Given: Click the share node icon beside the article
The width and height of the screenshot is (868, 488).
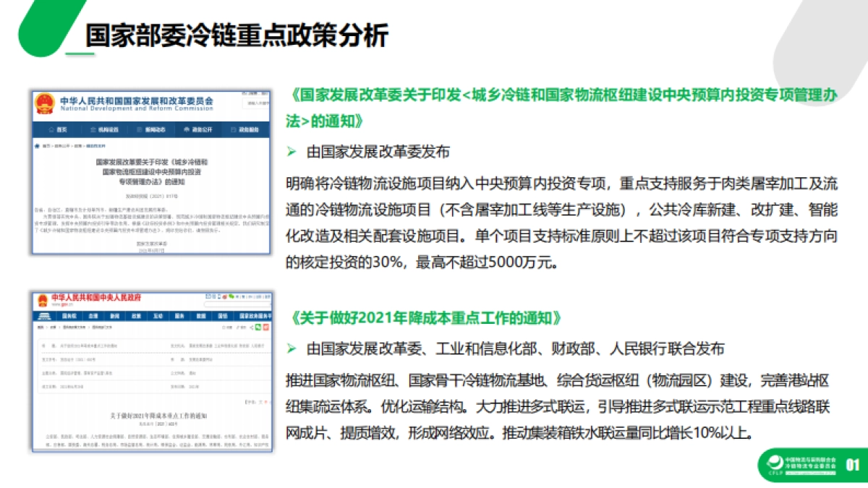Looking at the screenshot, I should [251, 327].
